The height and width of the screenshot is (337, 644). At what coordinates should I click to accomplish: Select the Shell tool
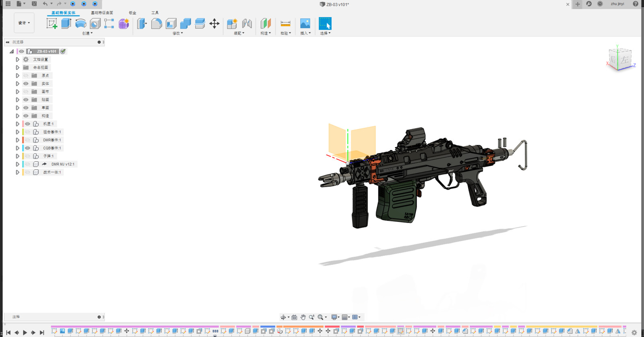click(x=171, y=23)
